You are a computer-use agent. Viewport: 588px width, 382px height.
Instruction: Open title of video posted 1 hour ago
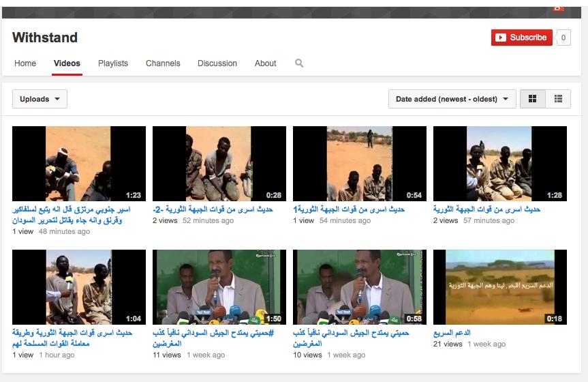pyautogui.click(x=72, y=338)
